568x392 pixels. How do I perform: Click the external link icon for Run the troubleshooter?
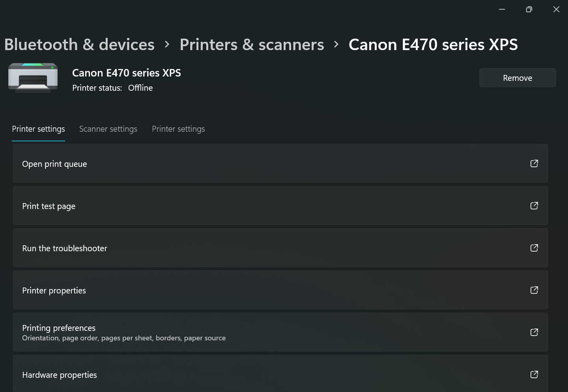[x=534, y=248]
